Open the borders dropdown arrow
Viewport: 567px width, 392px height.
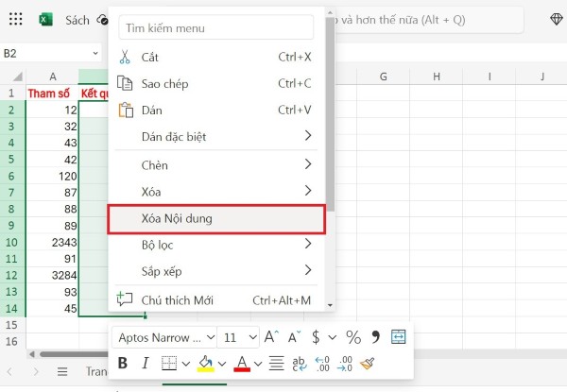pyautogui.click(x=186, y=364)
